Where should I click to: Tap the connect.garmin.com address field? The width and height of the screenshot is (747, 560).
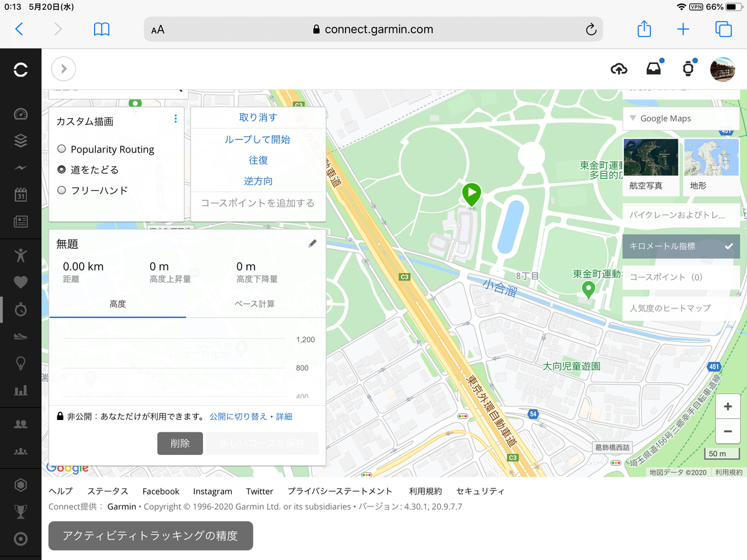click(374, 29)
